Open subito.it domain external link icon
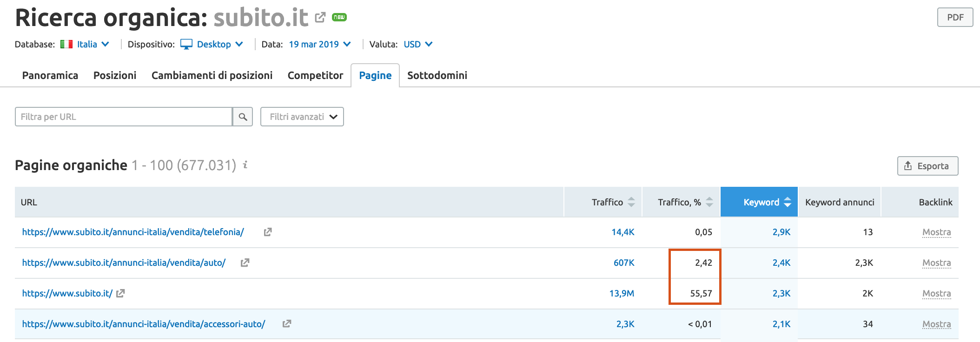Viewport: 980px width, 342px height. (x=320, y=17)
